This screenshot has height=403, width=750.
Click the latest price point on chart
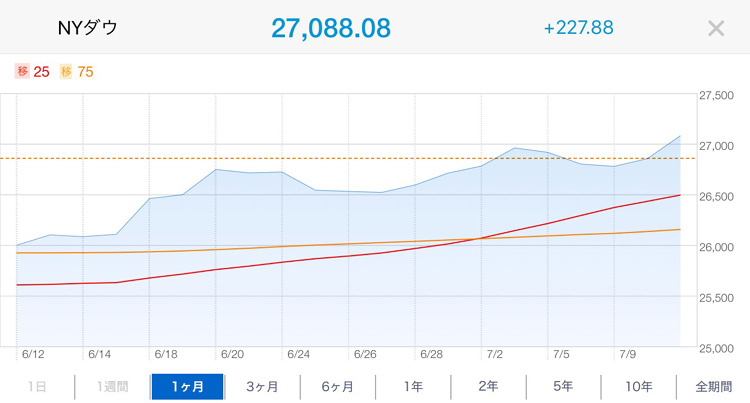680,136
